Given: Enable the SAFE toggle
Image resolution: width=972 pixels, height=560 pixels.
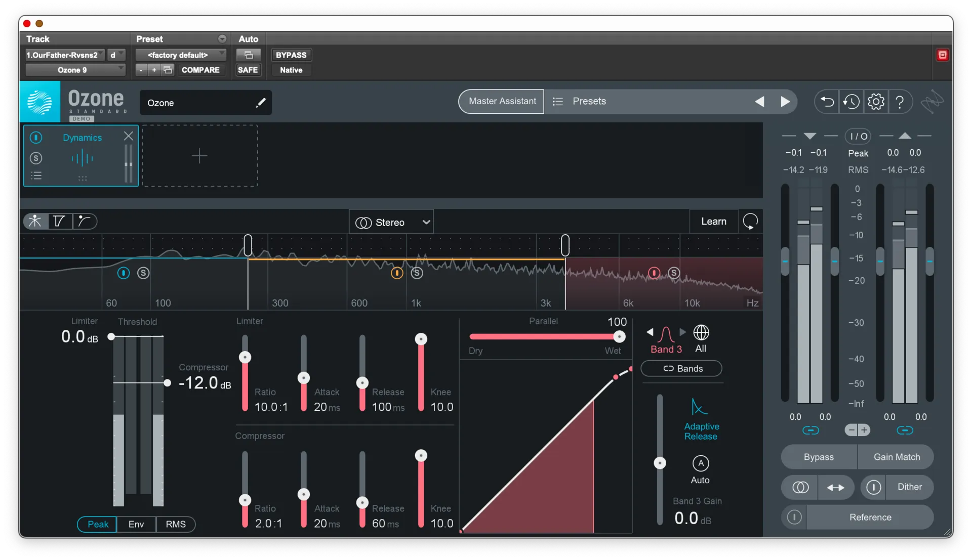Looking at the screenshot, I should (x=248, y=70).
